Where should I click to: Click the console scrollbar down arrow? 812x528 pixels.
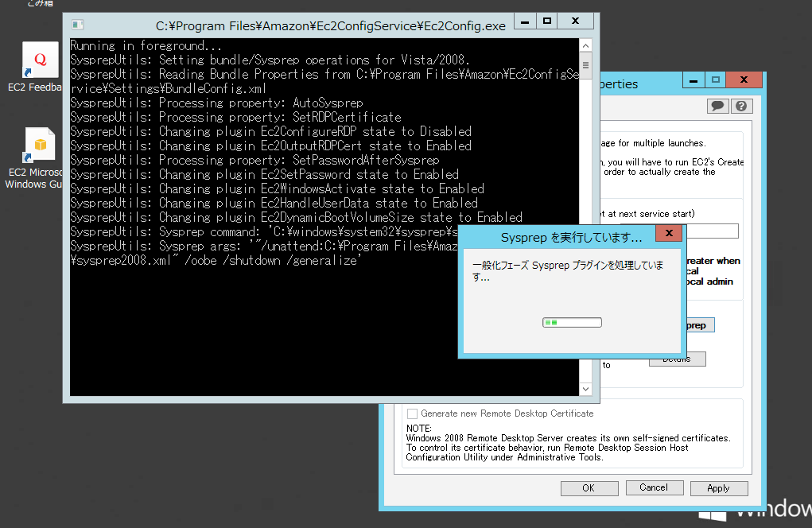[585, 387]
